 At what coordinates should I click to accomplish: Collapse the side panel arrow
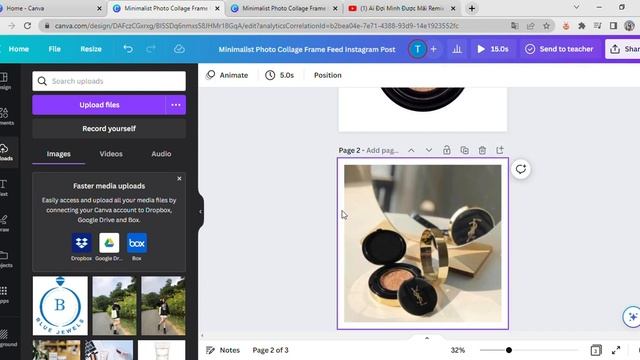(200, 211)
